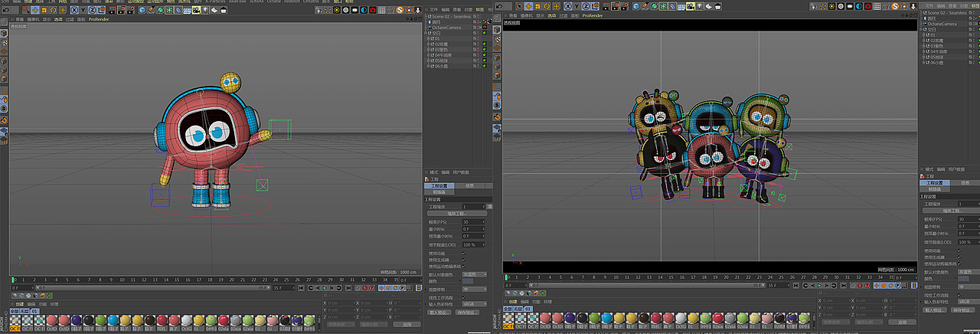
Task: Expand the 02色度 object in left object manager
Action: point(428,44)
